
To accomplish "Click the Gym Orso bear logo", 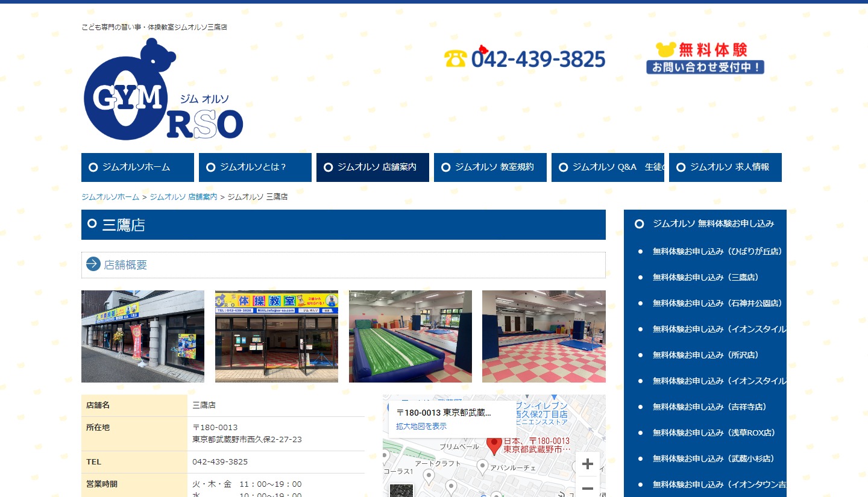I will pos(163,90).
